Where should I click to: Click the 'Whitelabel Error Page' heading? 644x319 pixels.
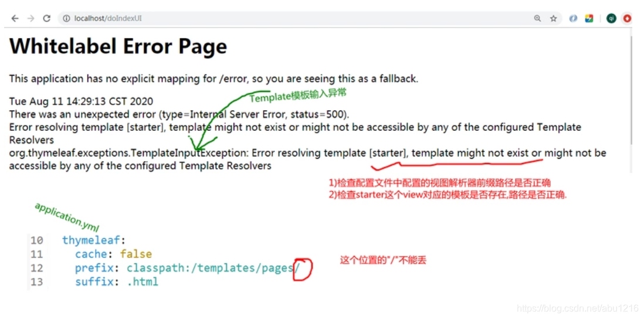pos(118,46)
